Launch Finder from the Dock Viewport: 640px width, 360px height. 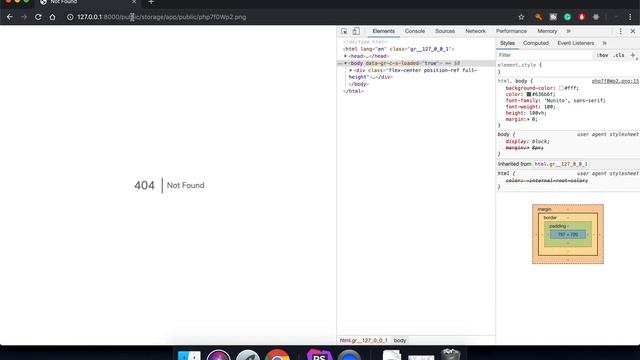pos(189,356)
